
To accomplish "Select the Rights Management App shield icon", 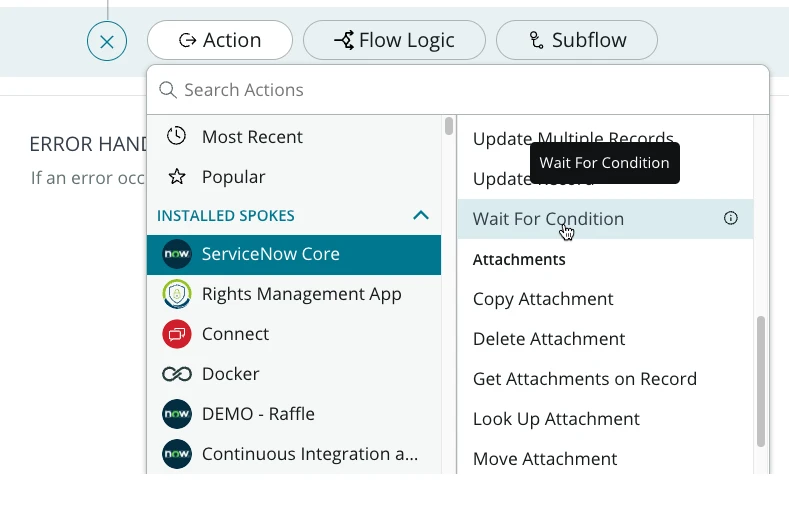I will (x=176, y=294).
